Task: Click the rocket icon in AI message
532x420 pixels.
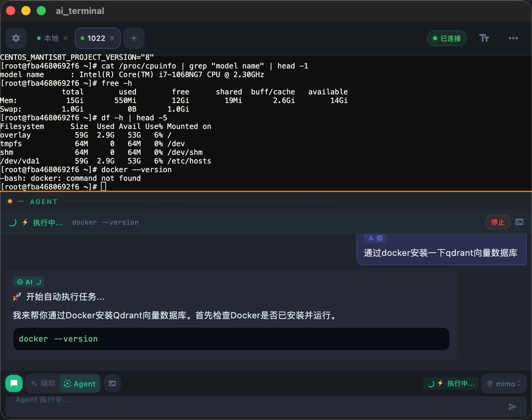Action: click(17, 297)
